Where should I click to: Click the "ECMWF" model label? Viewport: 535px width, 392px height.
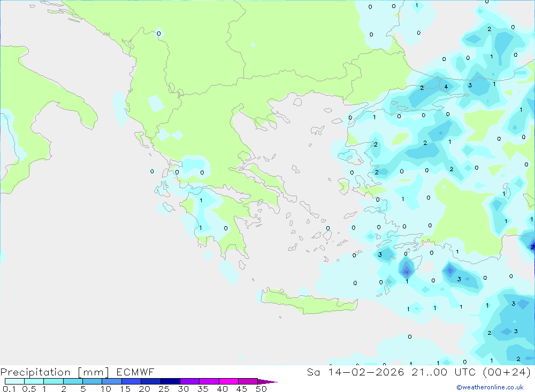click(135, 372)
